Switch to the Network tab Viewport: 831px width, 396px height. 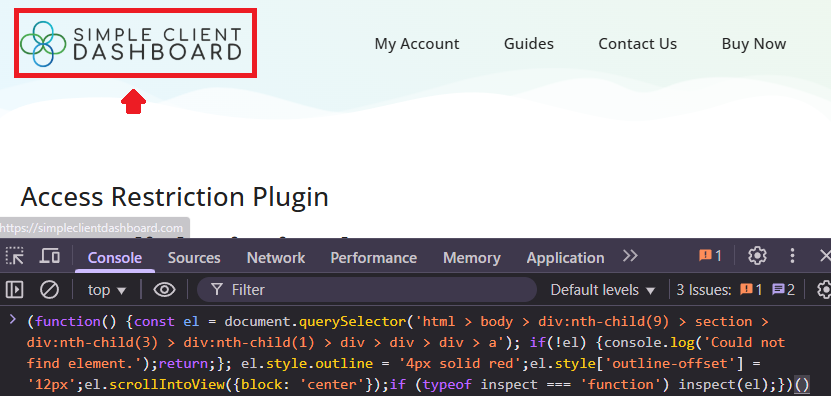[276, 258]
